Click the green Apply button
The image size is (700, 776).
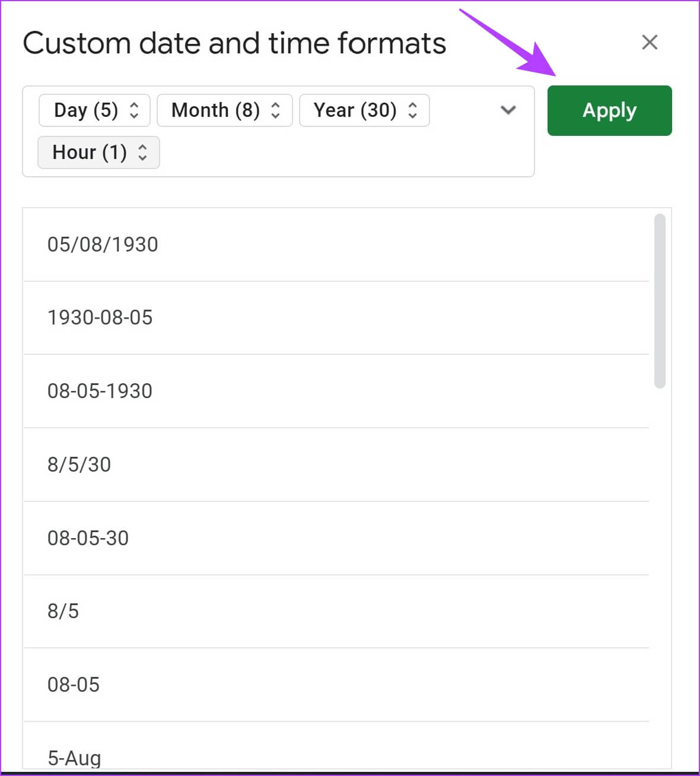point(609,111)
